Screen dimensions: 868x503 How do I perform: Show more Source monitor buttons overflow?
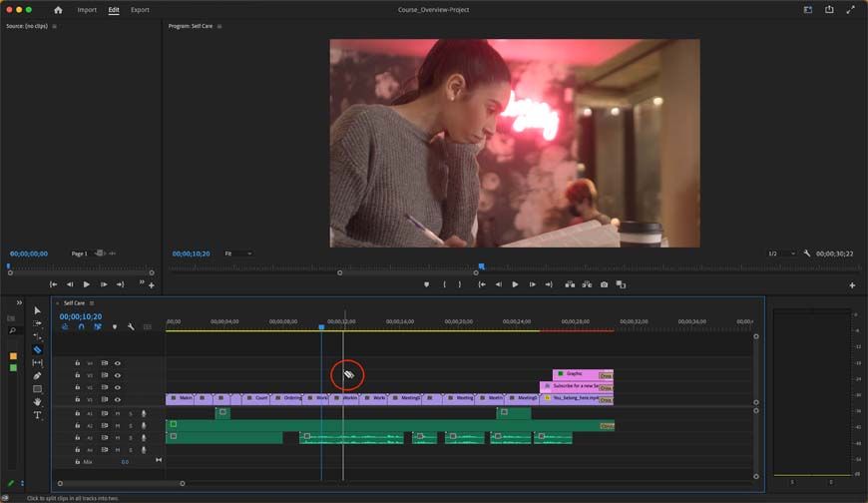pyautogui.click(x=142, y=282)
